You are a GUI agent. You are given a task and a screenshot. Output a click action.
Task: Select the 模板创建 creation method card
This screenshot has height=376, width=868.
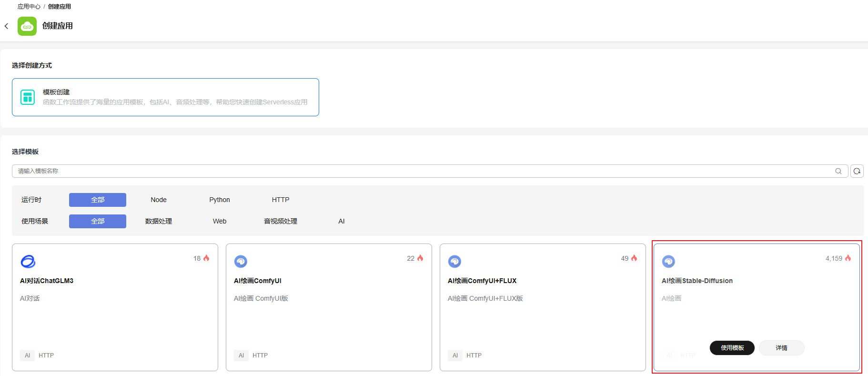(165, 97)
